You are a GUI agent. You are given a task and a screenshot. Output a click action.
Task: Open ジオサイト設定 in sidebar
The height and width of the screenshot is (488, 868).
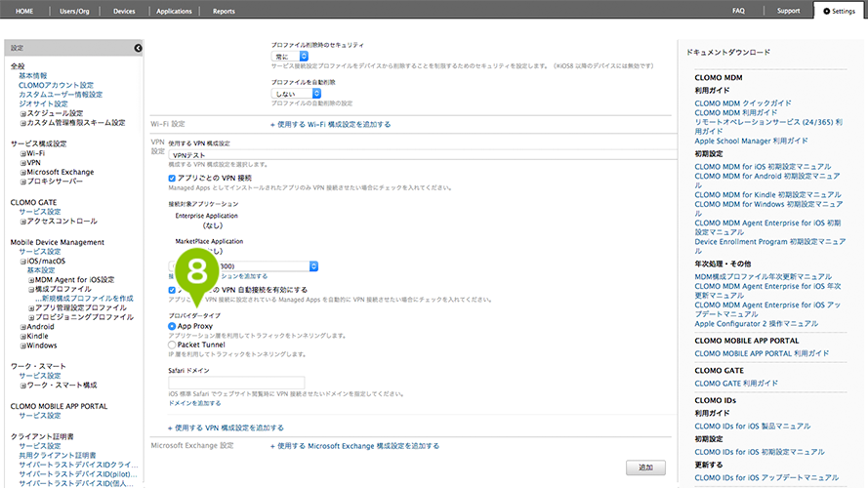point(43,104)
